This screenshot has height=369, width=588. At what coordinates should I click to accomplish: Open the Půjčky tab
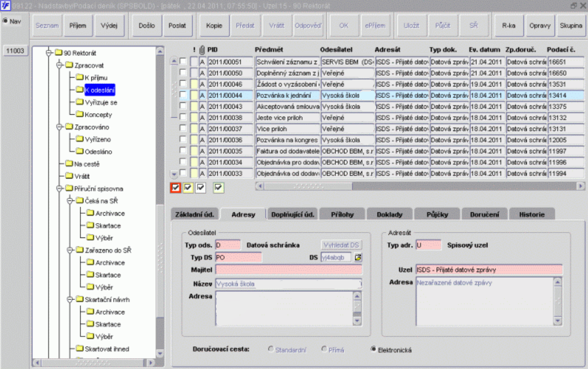coord(437,214)
